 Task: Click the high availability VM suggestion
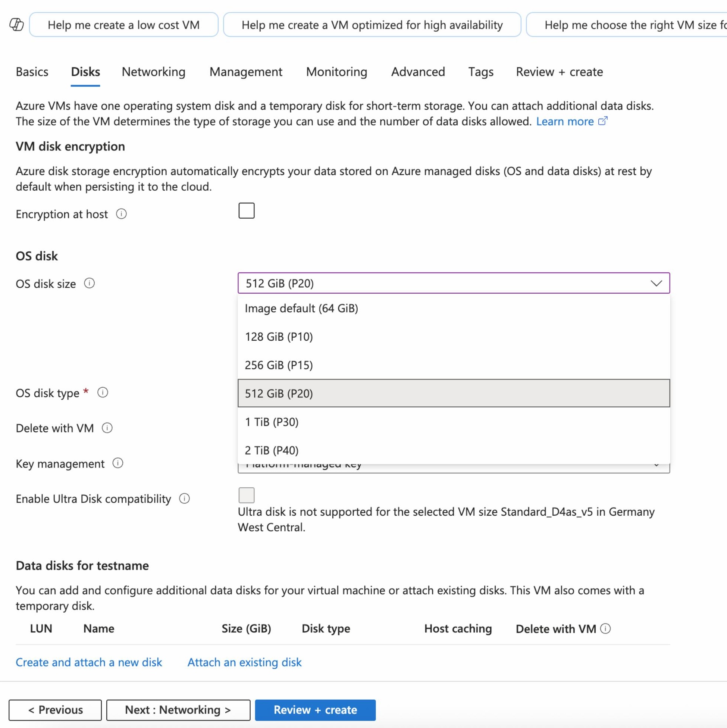coord(372,25)
